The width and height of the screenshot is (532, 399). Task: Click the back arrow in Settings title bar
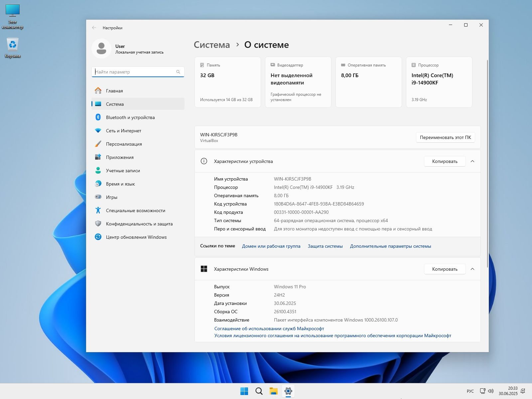(x=94, y=28)
